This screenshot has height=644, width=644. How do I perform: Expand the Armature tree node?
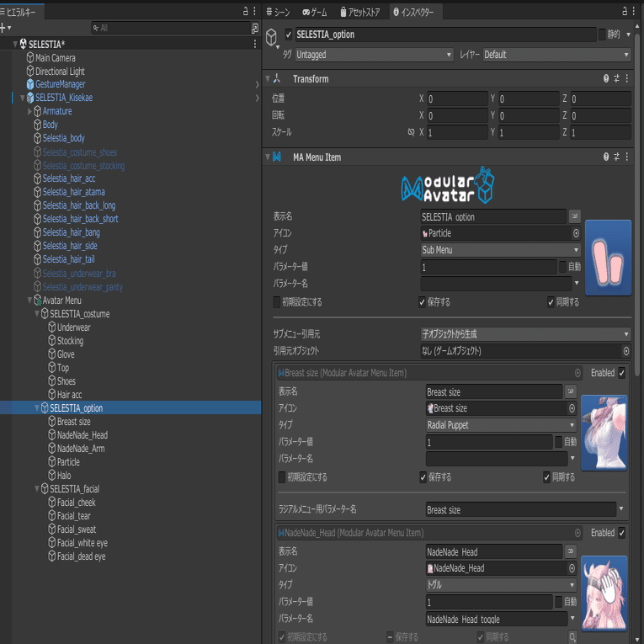(29, 111)
